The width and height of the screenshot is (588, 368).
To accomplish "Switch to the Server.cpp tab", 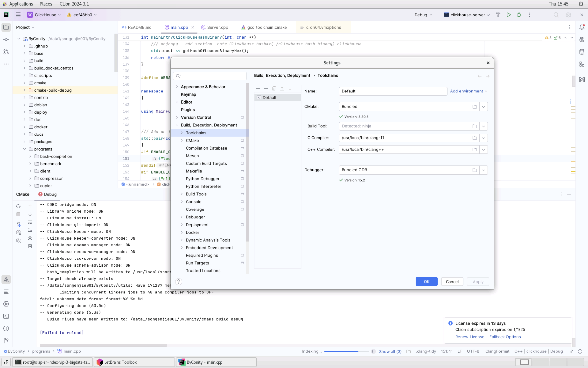I will tap(215, 27).
